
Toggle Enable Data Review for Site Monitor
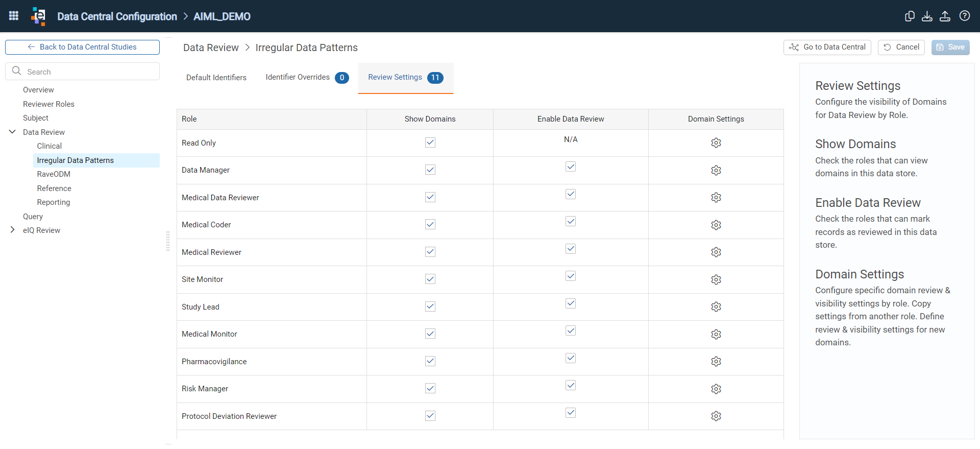(571, 276)
